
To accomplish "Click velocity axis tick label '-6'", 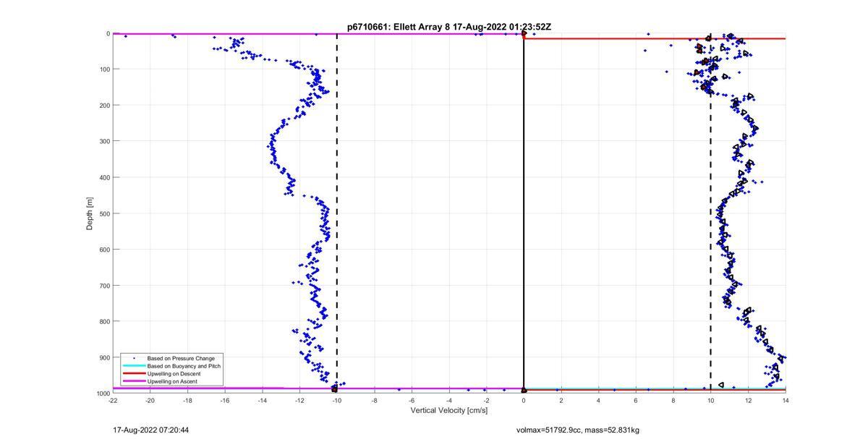I will [x=412, y=400].
